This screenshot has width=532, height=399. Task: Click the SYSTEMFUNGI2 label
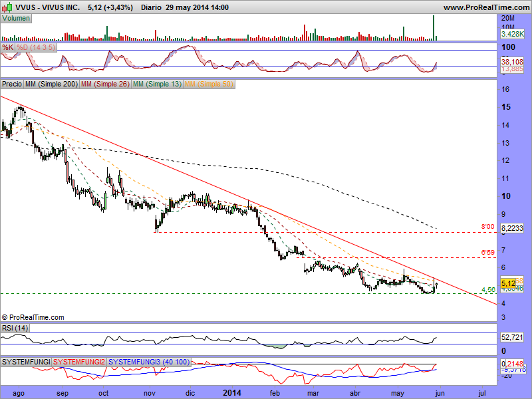[79, 362]
